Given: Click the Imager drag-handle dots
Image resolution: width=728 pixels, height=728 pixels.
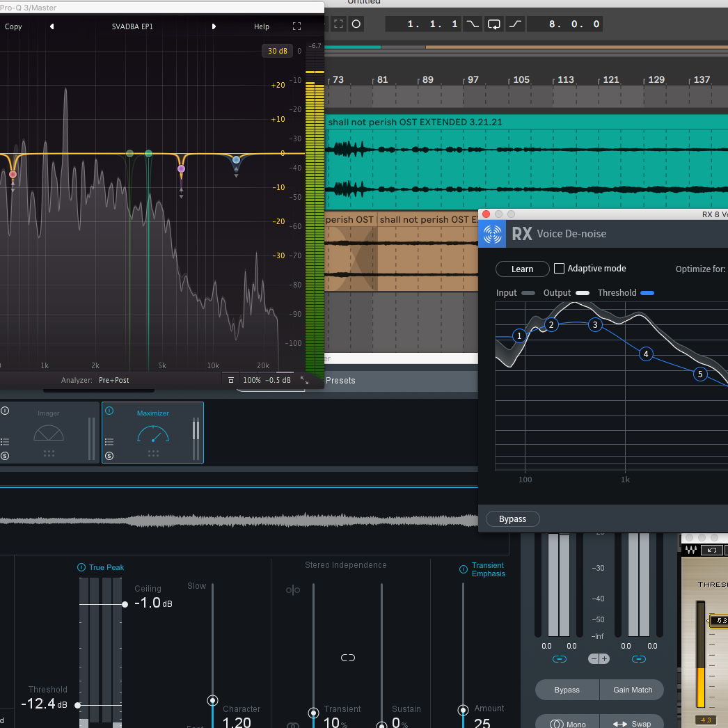Looking at the screenshot, I should tap(49, 454).
